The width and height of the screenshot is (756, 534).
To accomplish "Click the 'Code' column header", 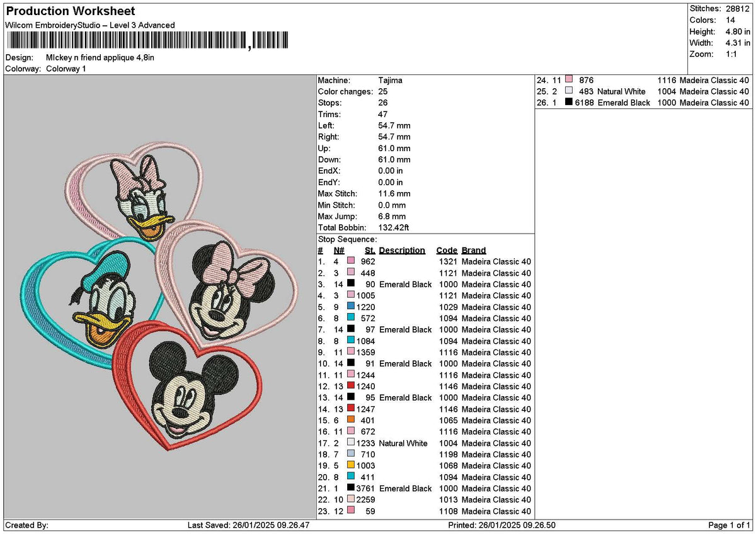I will 447,250.
